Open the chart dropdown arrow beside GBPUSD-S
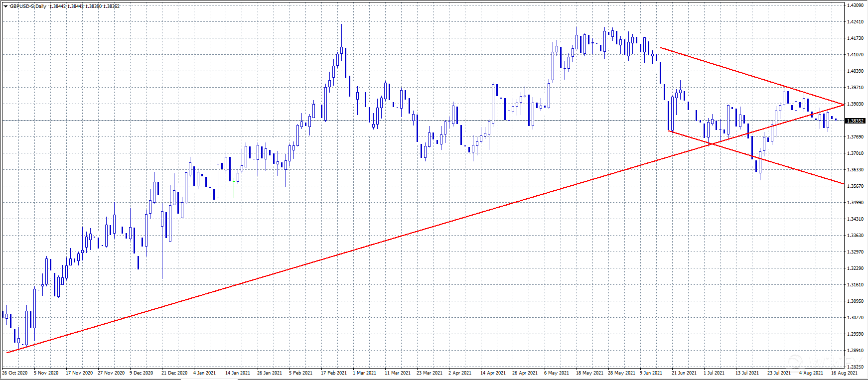Screen dimensions: 868x380 click(5, 6)
